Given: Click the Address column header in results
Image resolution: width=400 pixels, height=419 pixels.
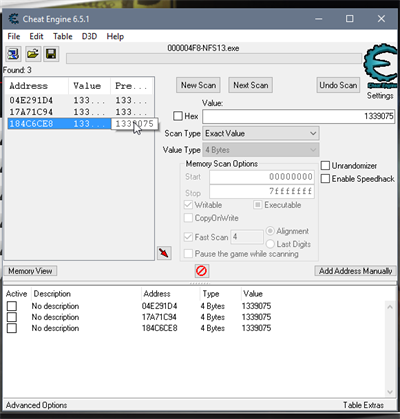Looking at the screenshot, I should [x=37, y=86].
